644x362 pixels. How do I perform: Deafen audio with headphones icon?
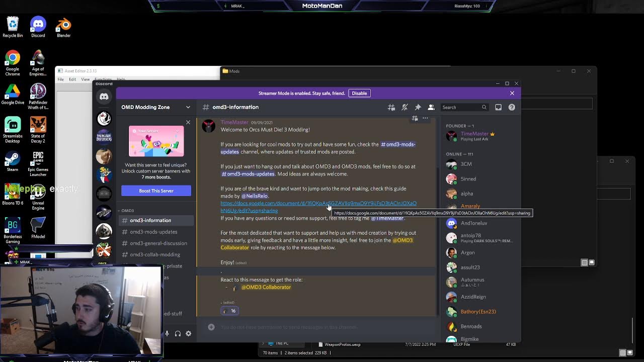[x=178, y=333]
